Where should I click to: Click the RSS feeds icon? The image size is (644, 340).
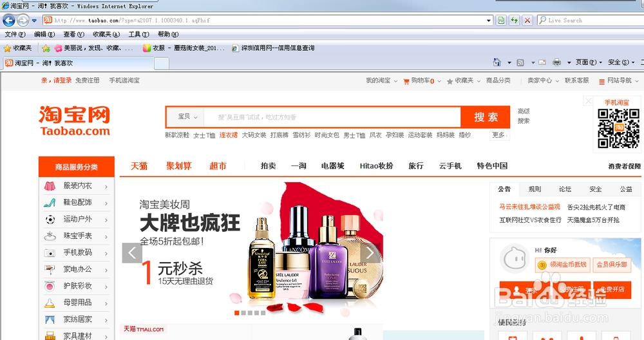click(x=520, y=63)
